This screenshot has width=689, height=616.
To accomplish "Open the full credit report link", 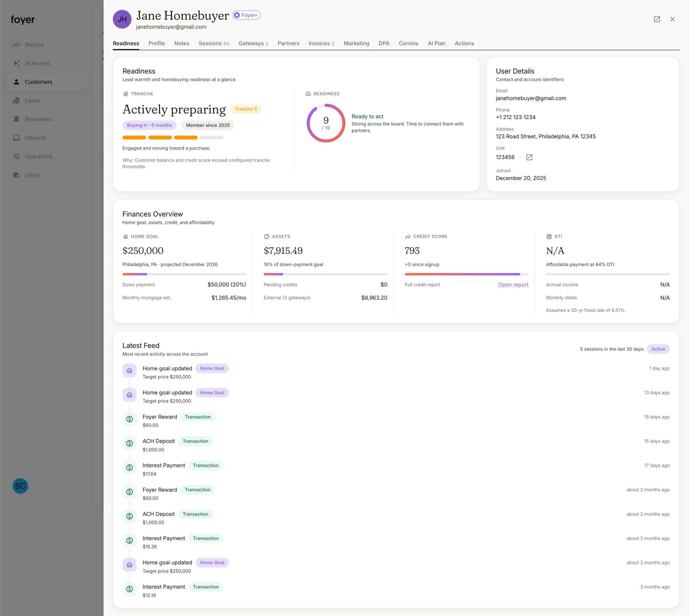I will 513,285.
